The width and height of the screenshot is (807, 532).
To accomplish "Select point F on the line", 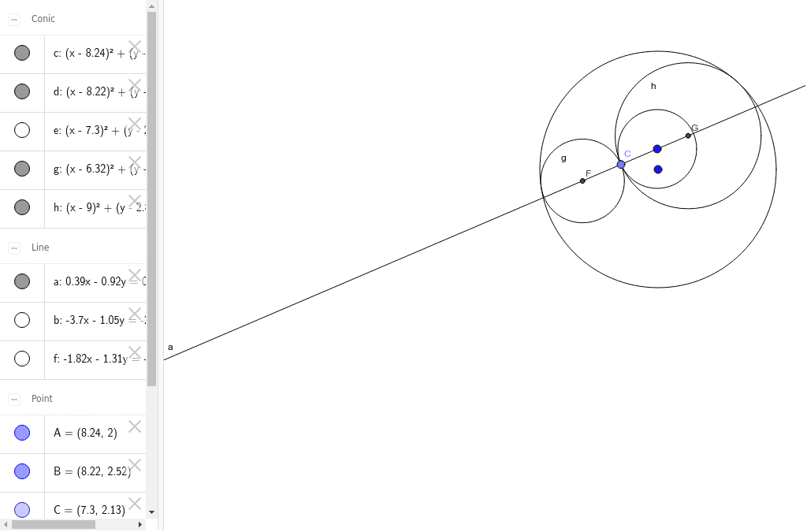I will (582, 179).
